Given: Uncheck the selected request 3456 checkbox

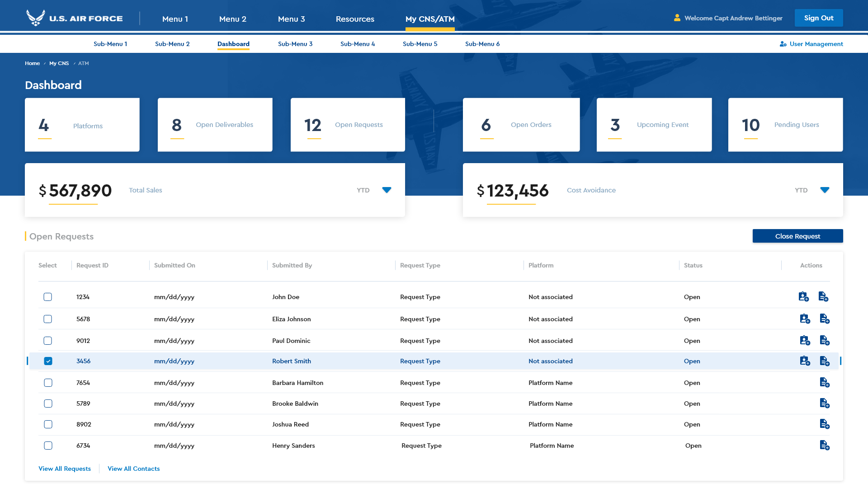Looking at the screenshot, I should [x=48, y=361].
